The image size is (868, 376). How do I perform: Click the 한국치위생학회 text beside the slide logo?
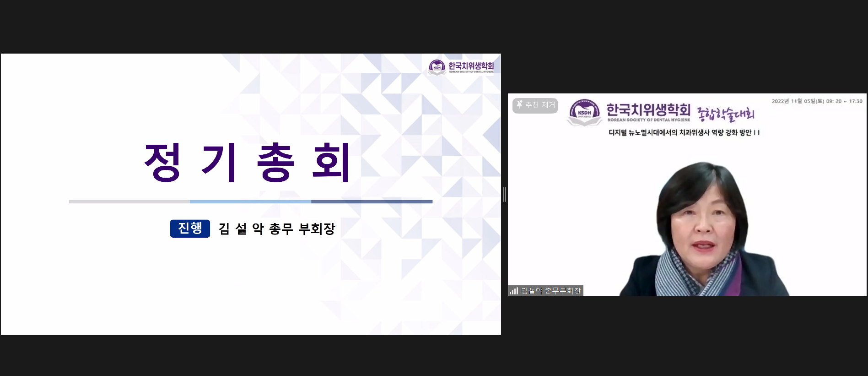pos(471,66)
